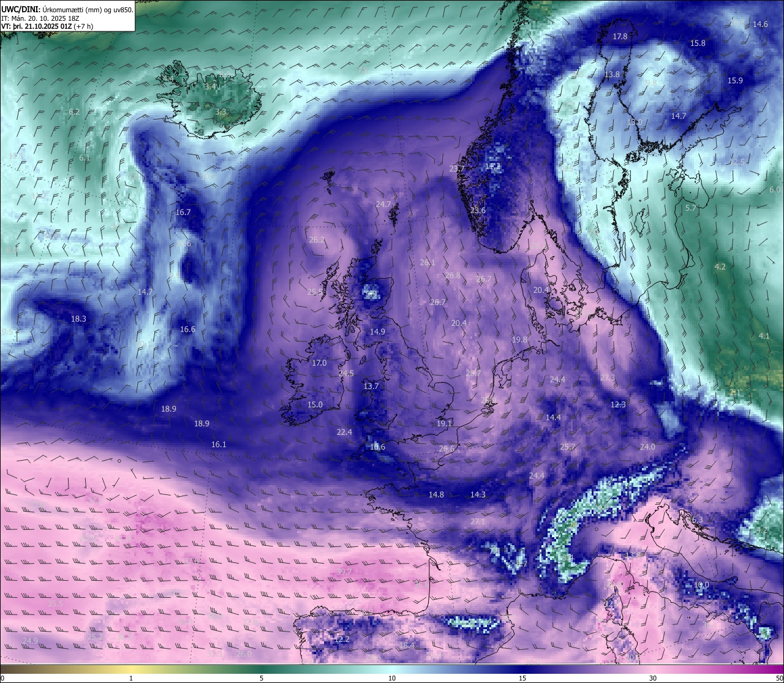Click the 0 tick on the color scale

(2, 678)
